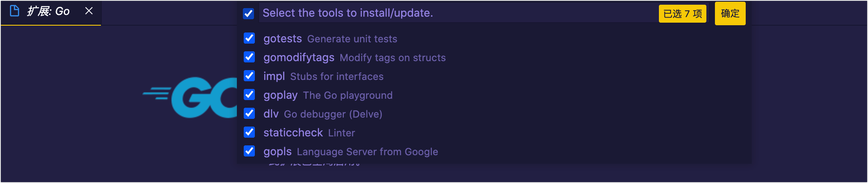Switch to the 扩展: Go tab

point(48,12)
